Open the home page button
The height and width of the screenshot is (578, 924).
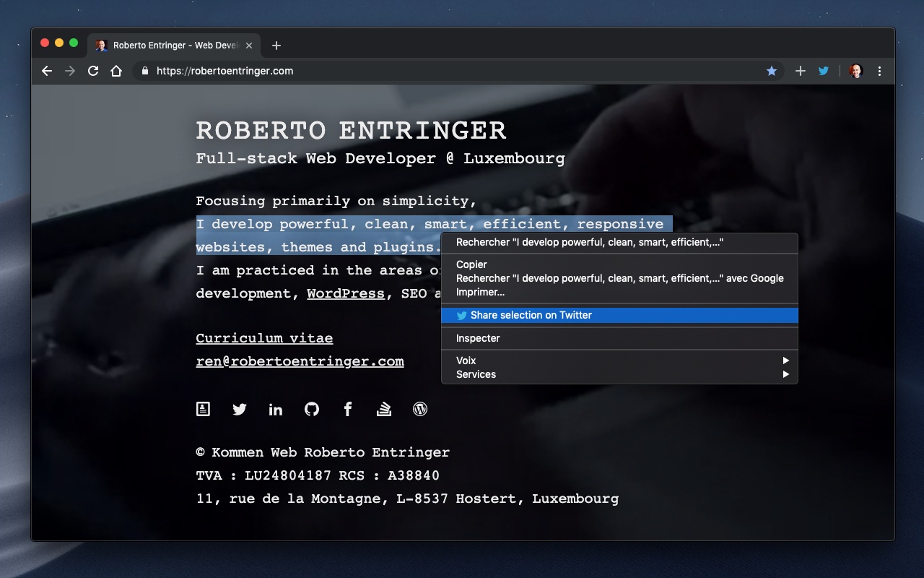116,71
